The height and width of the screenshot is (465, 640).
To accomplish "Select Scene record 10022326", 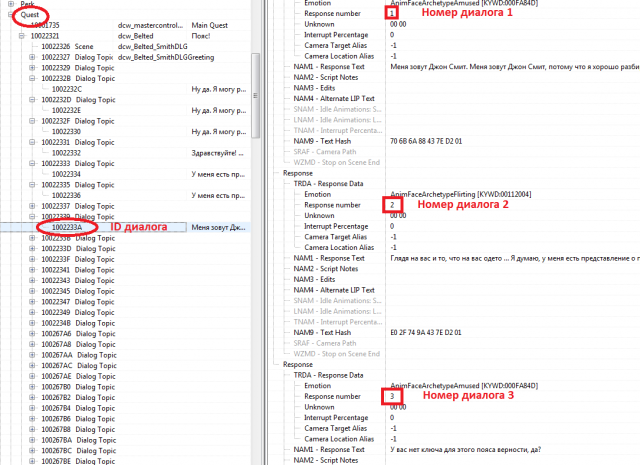I will point(55,47).
